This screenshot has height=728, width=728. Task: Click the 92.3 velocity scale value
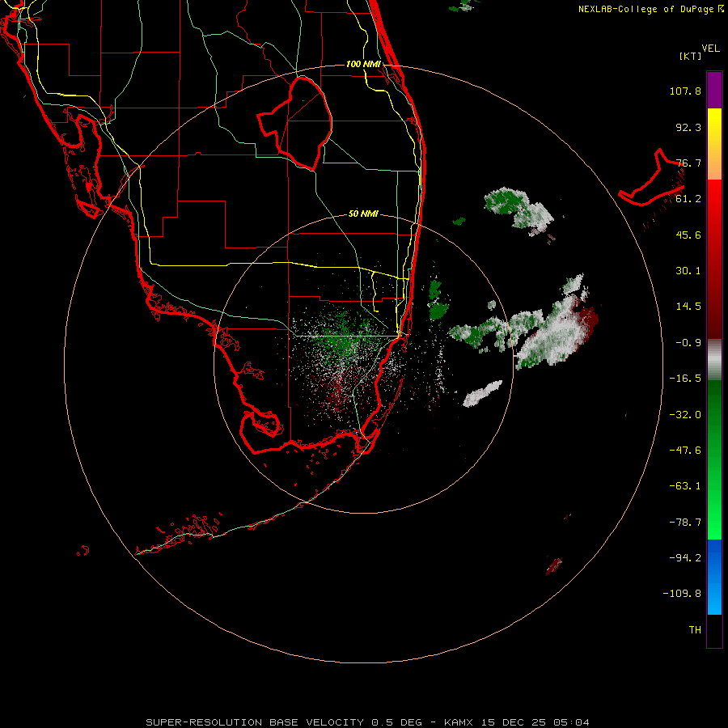point(688,127)
